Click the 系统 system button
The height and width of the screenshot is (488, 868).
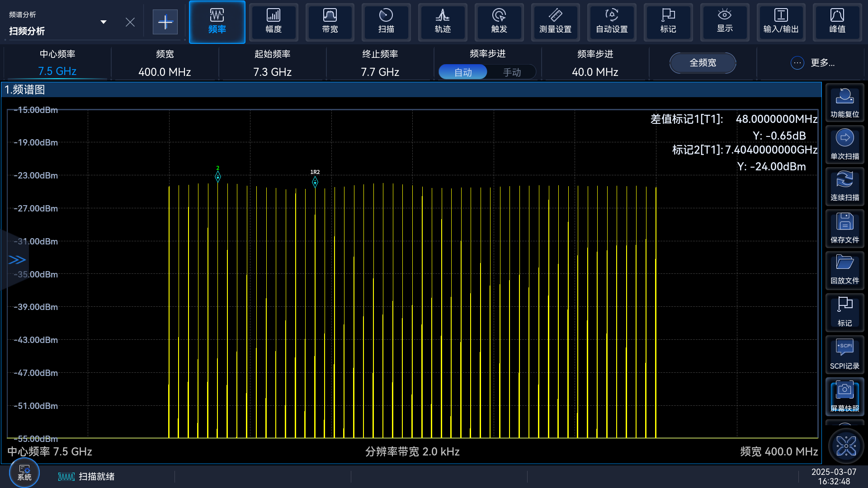pos(24,473)
